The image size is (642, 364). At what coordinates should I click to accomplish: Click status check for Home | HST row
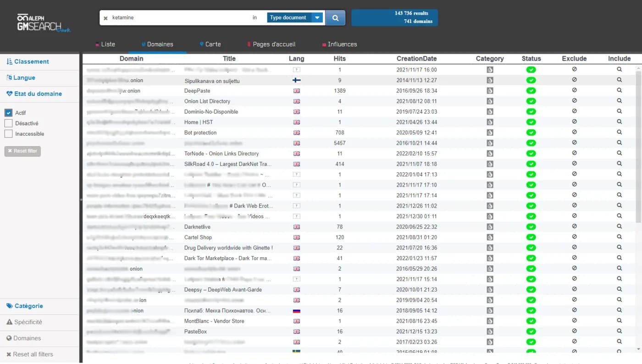pos(531,122)
